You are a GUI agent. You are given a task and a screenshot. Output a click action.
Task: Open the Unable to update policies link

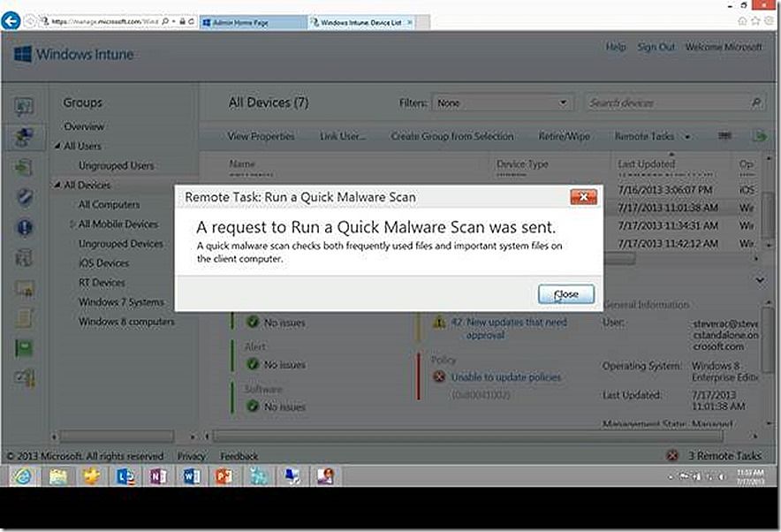coord(506,377)
